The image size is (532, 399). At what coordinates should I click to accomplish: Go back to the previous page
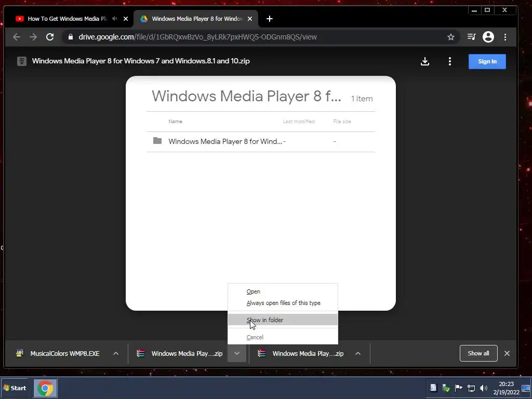pos(17,37)
